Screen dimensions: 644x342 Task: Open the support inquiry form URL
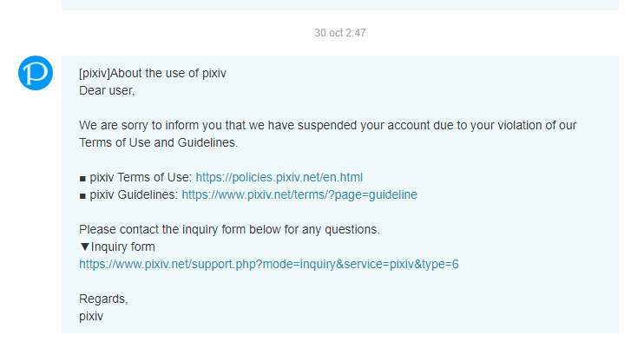pos(268,264)
